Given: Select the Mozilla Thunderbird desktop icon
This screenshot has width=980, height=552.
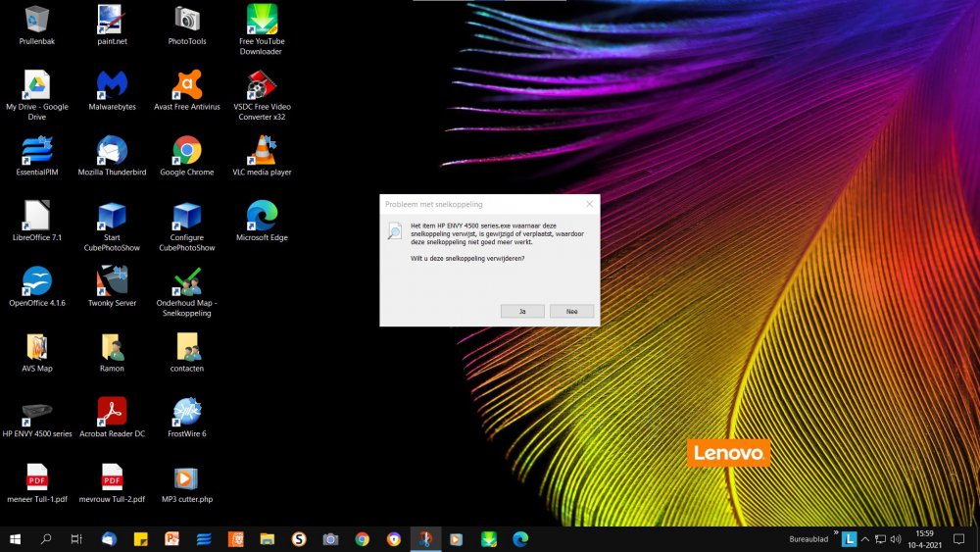Looking at the screenshot, I should pos(112,151).
